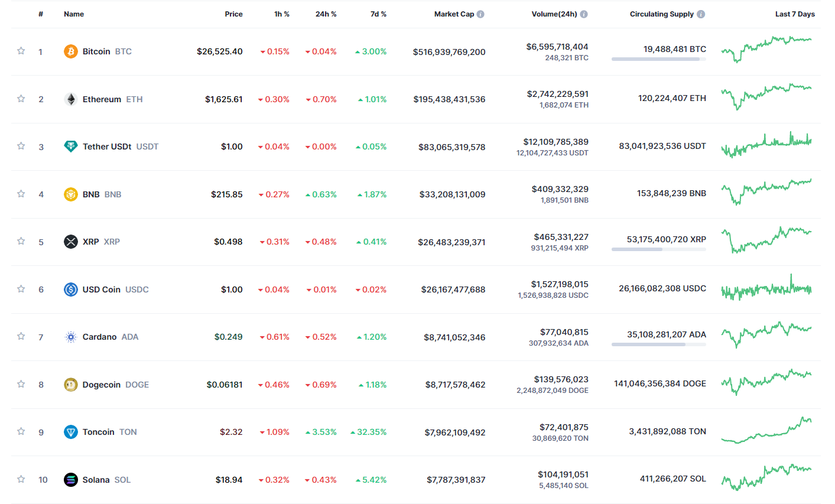Click the Toncoin logo icon

coord(71,432)
